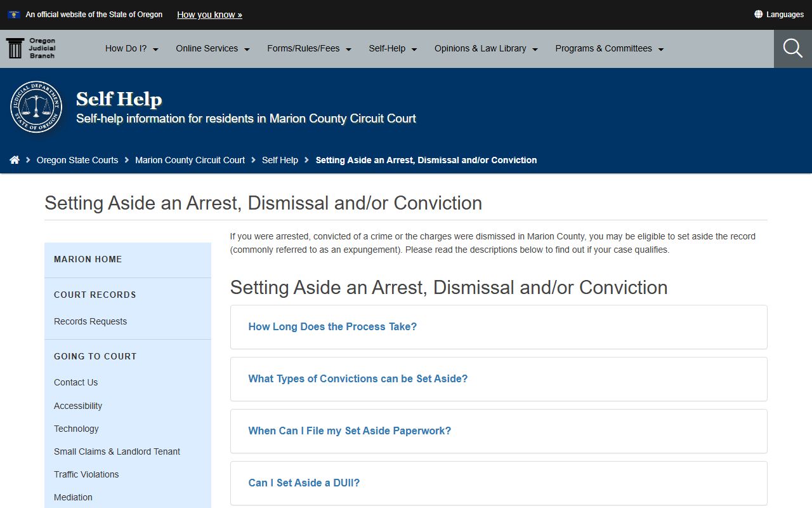Open the Languages selector

[779, 14]
